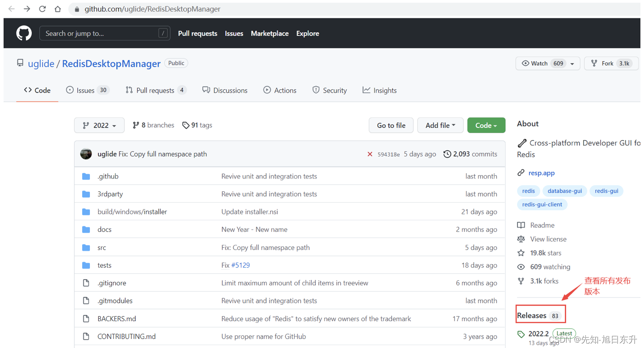The width and height of the screenshot is (644, 348).
Task: Switch to the Issues tab
Action: tap(87, 90)
